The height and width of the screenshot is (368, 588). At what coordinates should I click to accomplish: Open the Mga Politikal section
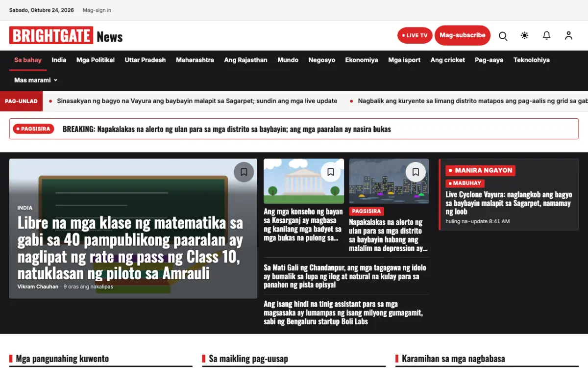[x=96, y=60]
